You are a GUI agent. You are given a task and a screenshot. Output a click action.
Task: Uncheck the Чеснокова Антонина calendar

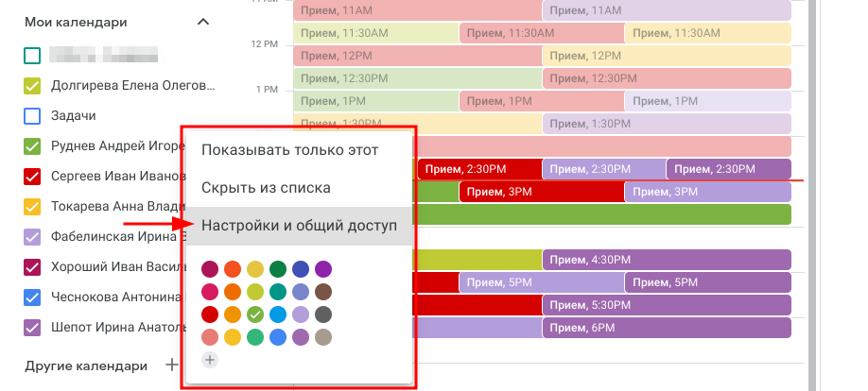point(32,297)
